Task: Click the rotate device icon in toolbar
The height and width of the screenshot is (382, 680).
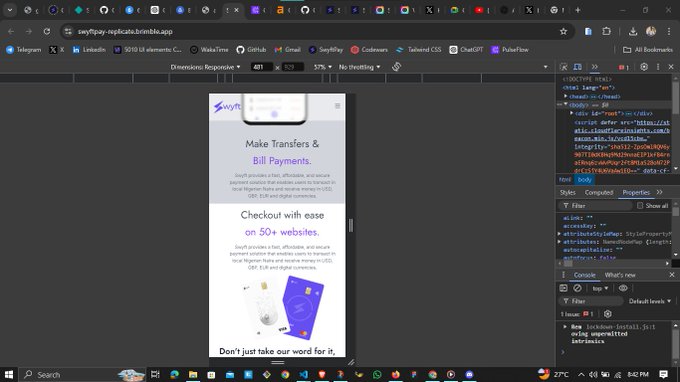Action: pyautogui.click(x=396, y=67)
